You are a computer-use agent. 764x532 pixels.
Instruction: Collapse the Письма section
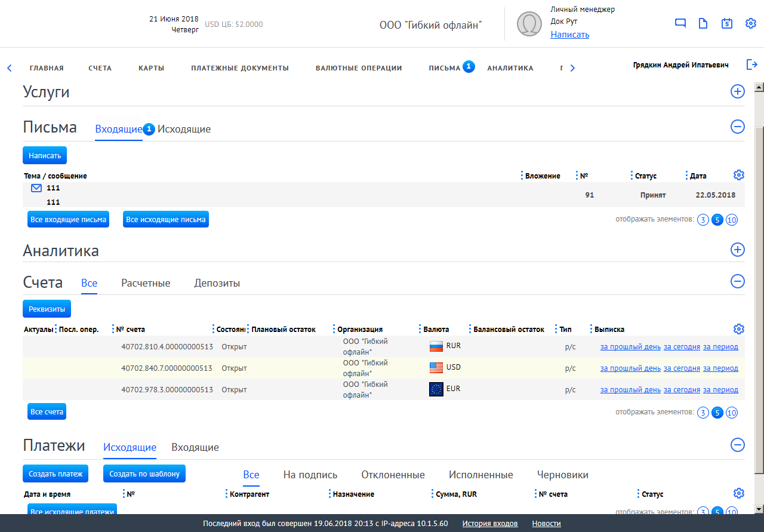[x=738, y=127]
